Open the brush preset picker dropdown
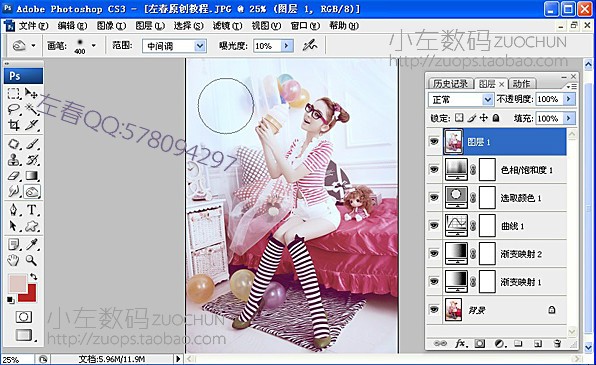The width and height of the screenshot is (596, 365). pyautogui.click(x=94, y=46)
